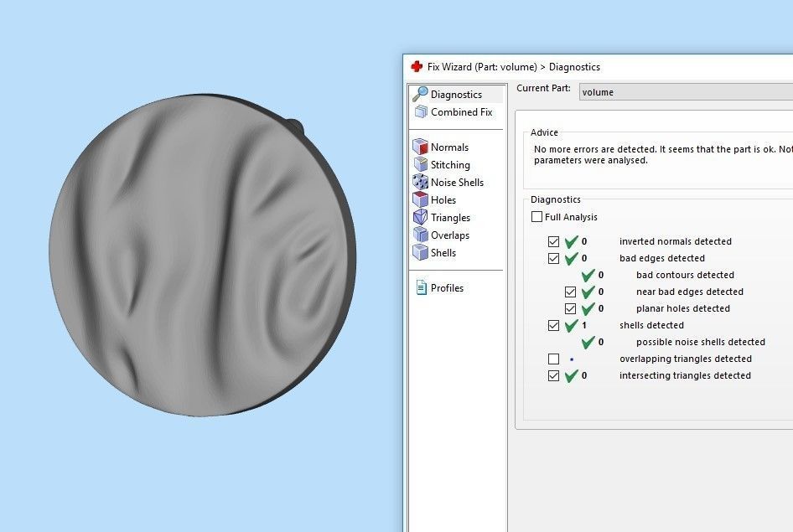Viewport: 793px width, 532px height.
Task: Open the Current Part volume dropdown
Action: [686, 92]
